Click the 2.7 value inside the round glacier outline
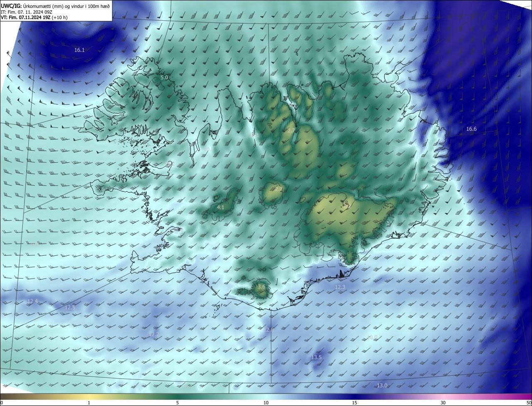Image resolution: width=532 pixels, height=406 pixels. coord(279,189)
